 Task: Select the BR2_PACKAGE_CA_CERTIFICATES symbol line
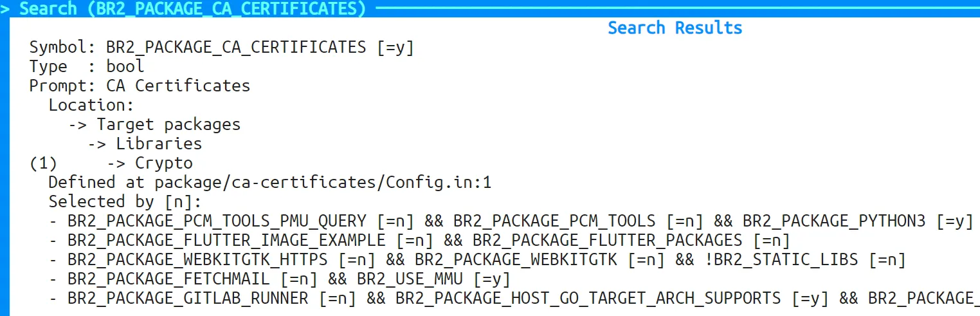click(x=222, y=48)
